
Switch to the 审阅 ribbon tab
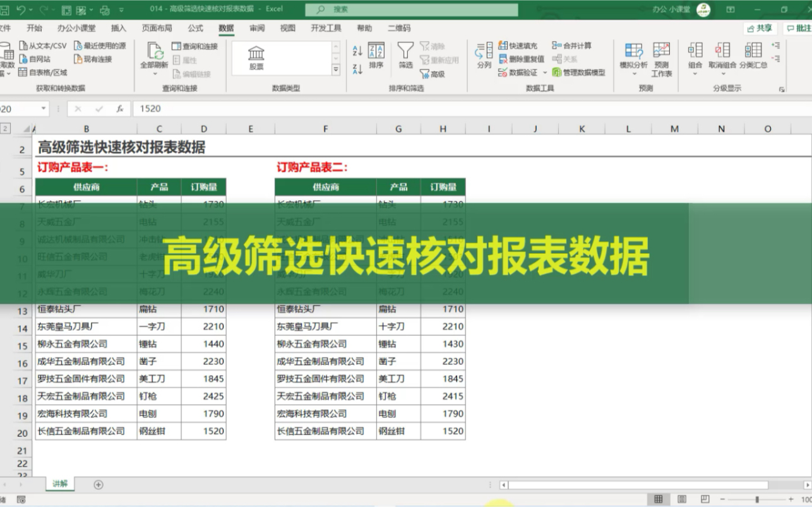(x=257, y=28)
